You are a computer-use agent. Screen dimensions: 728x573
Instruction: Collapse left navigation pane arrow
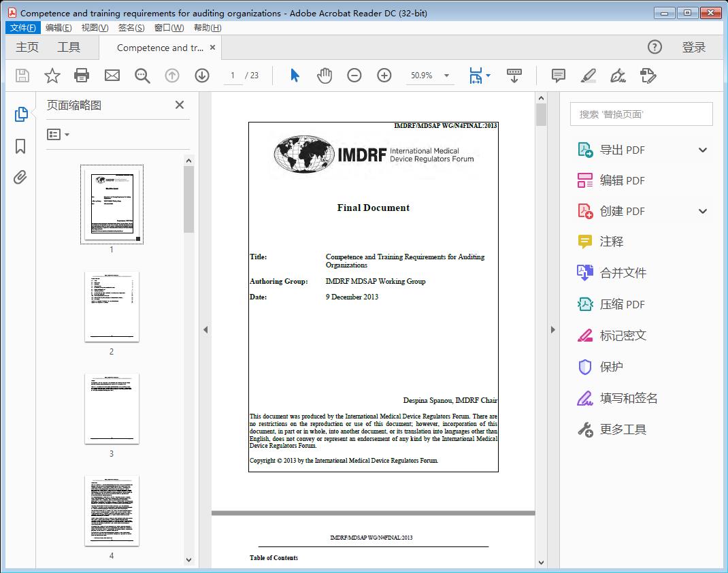[x=205, y=329]
